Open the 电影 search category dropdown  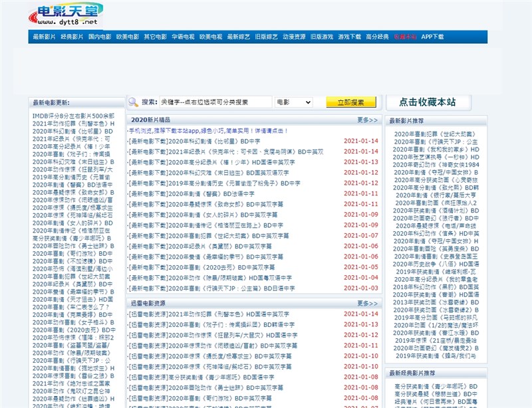(x=293, y=102)
